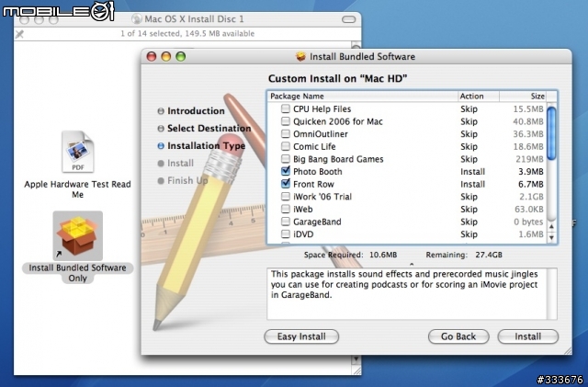Select the Front Row package name
588x387 pixels.
313,184
